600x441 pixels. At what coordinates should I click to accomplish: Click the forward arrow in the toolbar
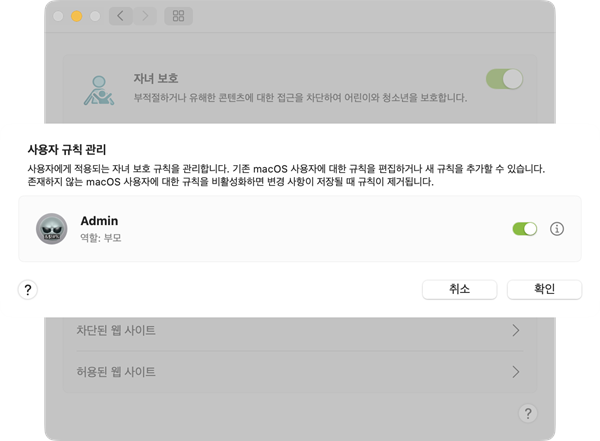point(145,16)
